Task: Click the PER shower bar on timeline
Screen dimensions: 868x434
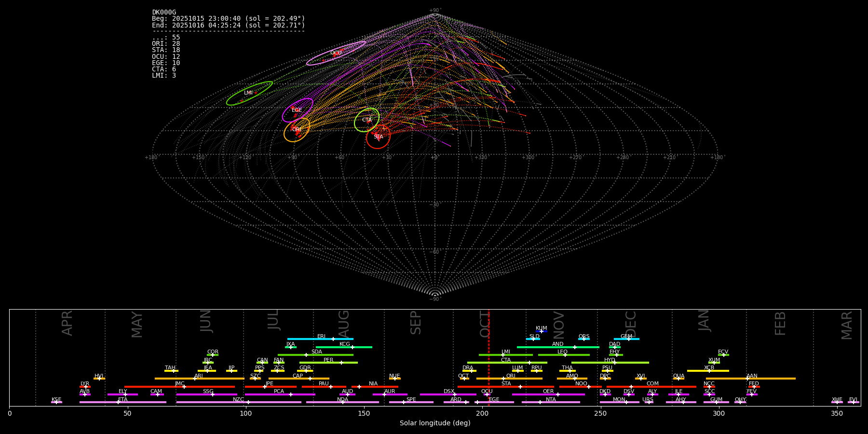Action: point(328,363)
